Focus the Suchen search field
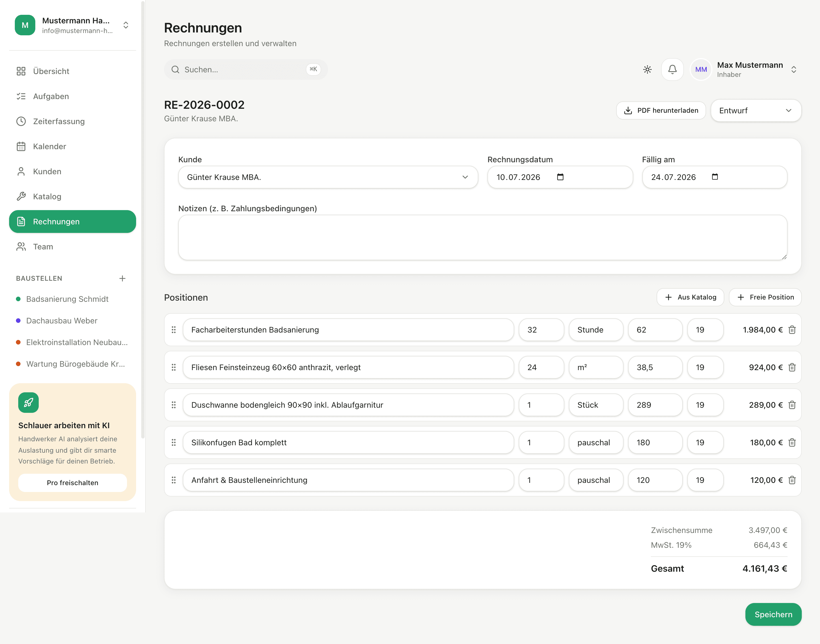This screenshot has width=820, height=644. pyautogui.click(x=245, y=69)
